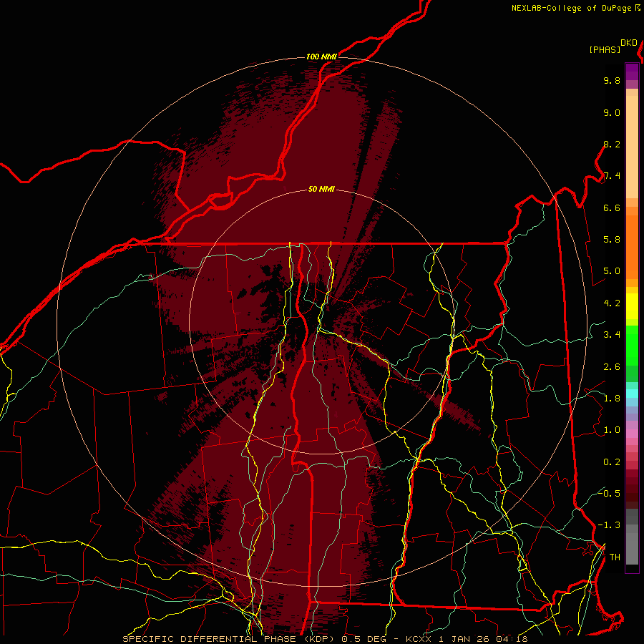Click the 6.6 scale value
Viewport: 644px width, 644px height.
(612, 208)
